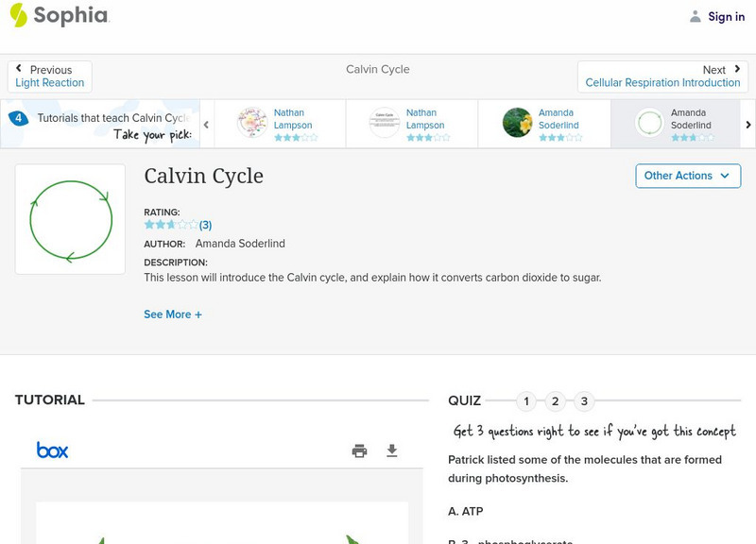756x544 pixels.
Task: Go to Previous lesson Light Reaction
Action: tap(50, 76)
